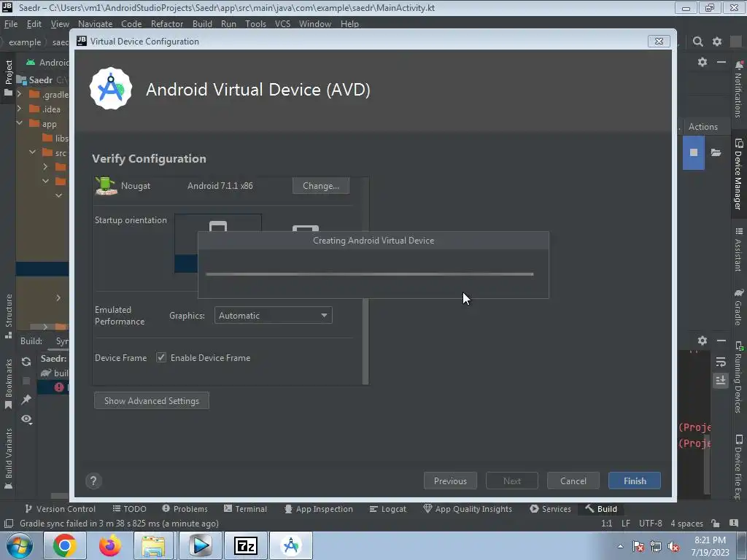
Task: Open App Inspection tool window tab
Action: coord(318,509)
